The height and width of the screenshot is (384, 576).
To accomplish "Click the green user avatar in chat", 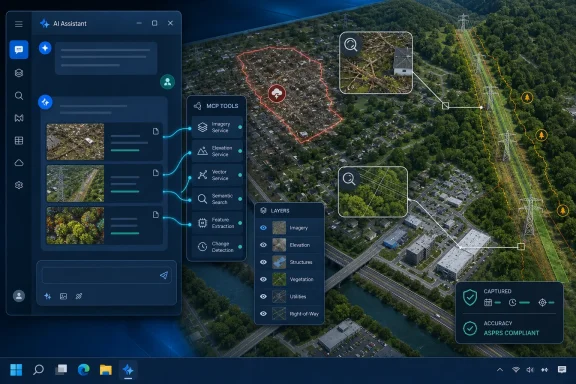I will click(168, 82).
